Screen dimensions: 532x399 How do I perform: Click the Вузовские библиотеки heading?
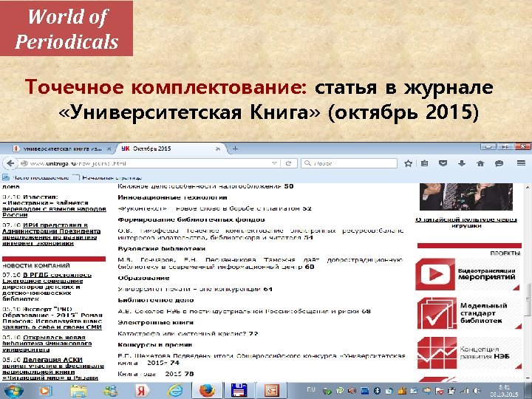point(162,249)
